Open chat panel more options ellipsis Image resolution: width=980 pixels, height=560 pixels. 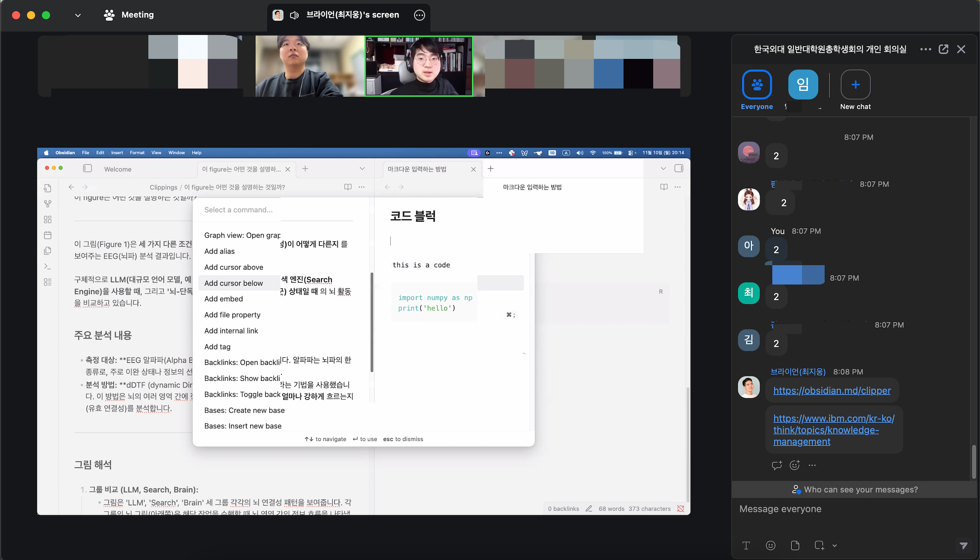click(x=925, y=49)
